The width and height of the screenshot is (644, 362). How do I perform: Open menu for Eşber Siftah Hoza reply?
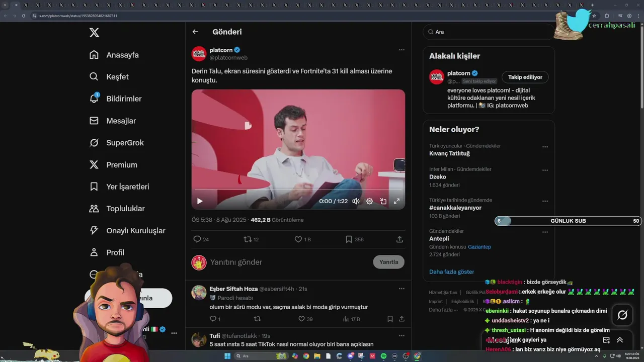point(401,289)
